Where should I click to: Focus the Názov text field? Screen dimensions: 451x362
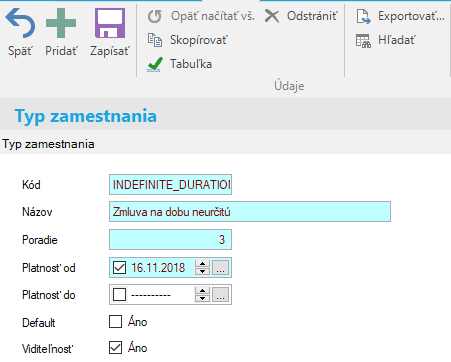[x=250, y=212]
